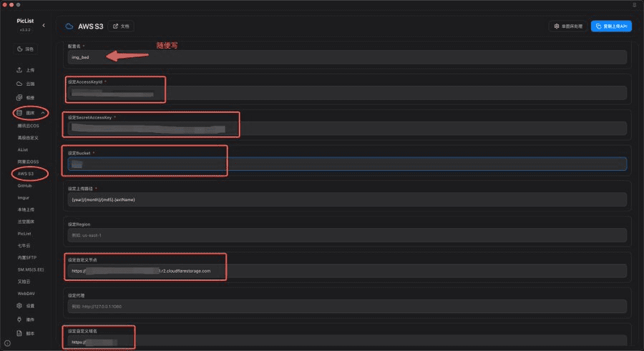Click the info icon at bottom-left corner
The image size is (644, 351).
pyautogui.click(x=7, y=343)
